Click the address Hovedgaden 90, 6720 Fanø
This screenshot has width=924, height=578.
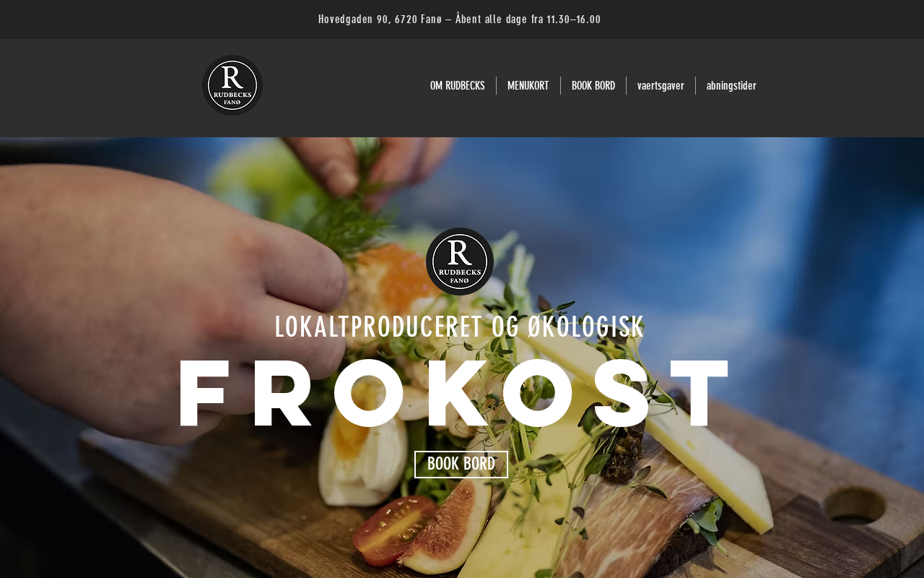pyautogui.click(x=380, y=20)
